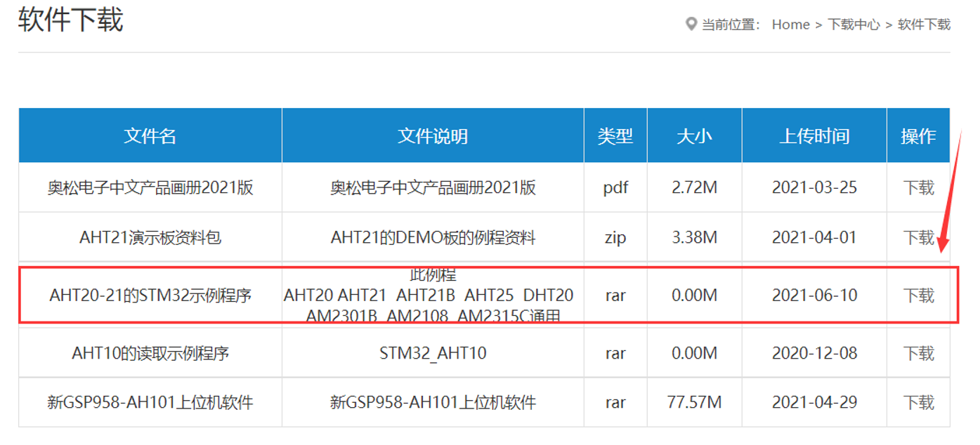
Task: Click the 软件下载 page heading
Action: (70, 19)
